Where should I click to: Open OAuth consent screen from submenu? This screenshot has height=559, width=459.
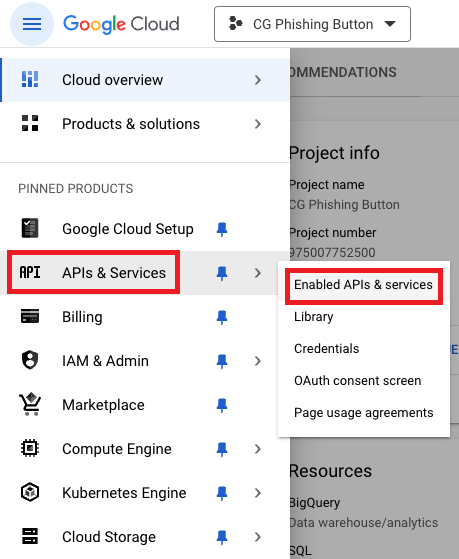(x=364, y=380)
